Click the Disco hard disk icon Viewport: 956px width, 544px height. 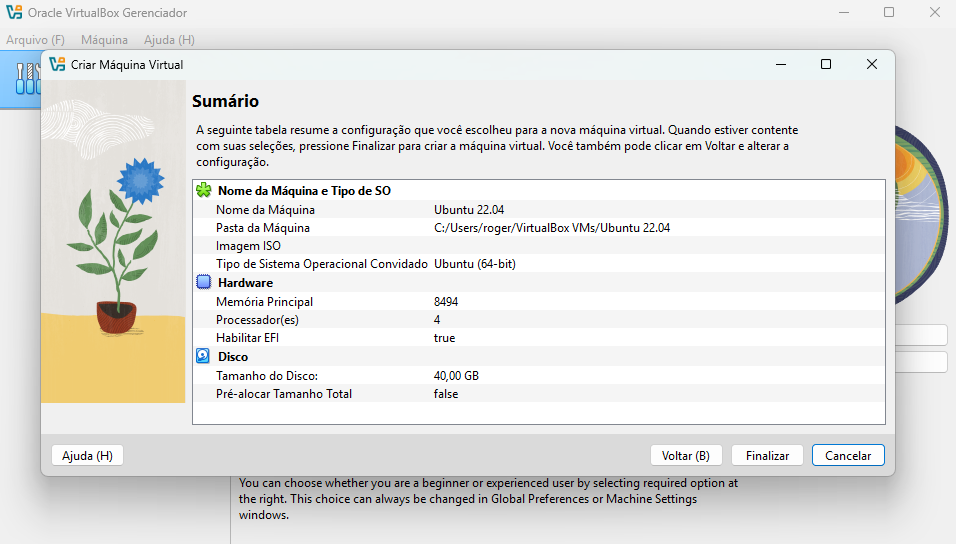pyautogui.click(x=204, y=357)
